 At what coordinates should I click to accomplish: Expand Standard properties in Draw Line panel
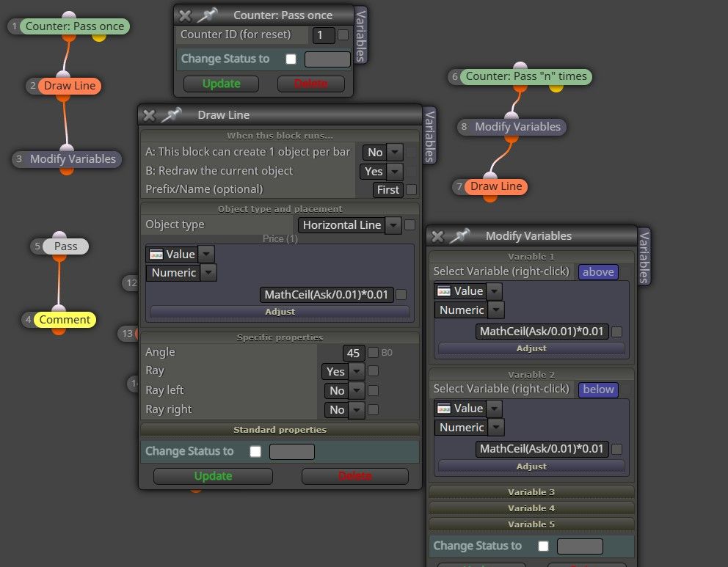280,430
